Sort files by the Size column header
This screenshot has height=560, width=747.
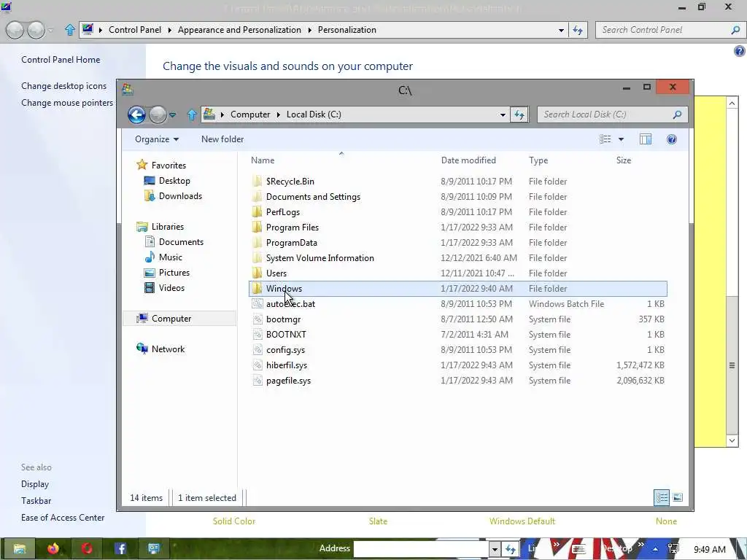point(624,160)
